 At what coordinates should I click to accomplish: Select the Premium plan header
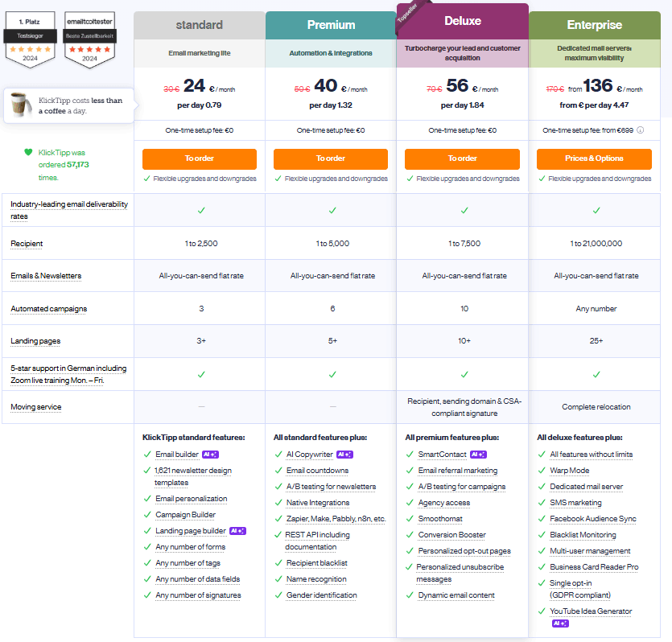(331, 25)
